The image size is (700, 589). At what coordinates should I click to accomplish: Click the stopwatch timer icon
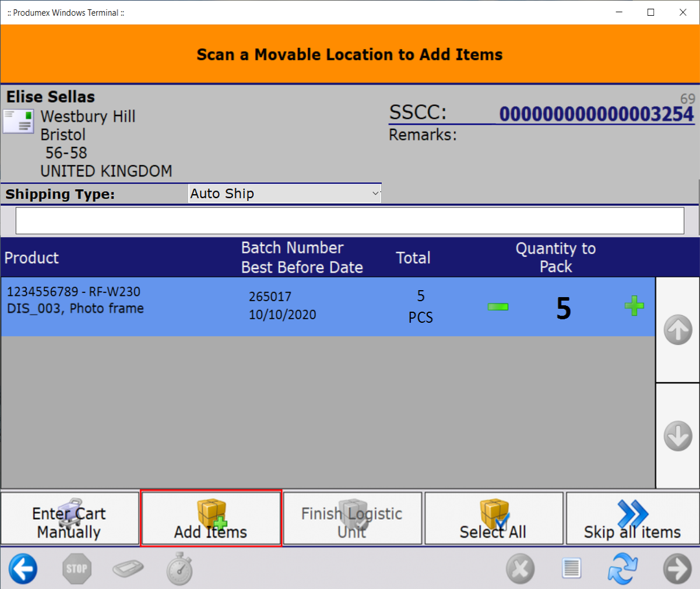click(x=180, y=569)
